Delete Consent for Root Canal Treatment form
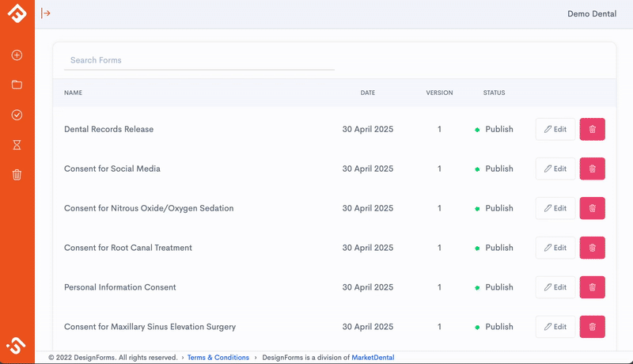The width and height of the screenshot is (633, 364). (x=592, y=248)
